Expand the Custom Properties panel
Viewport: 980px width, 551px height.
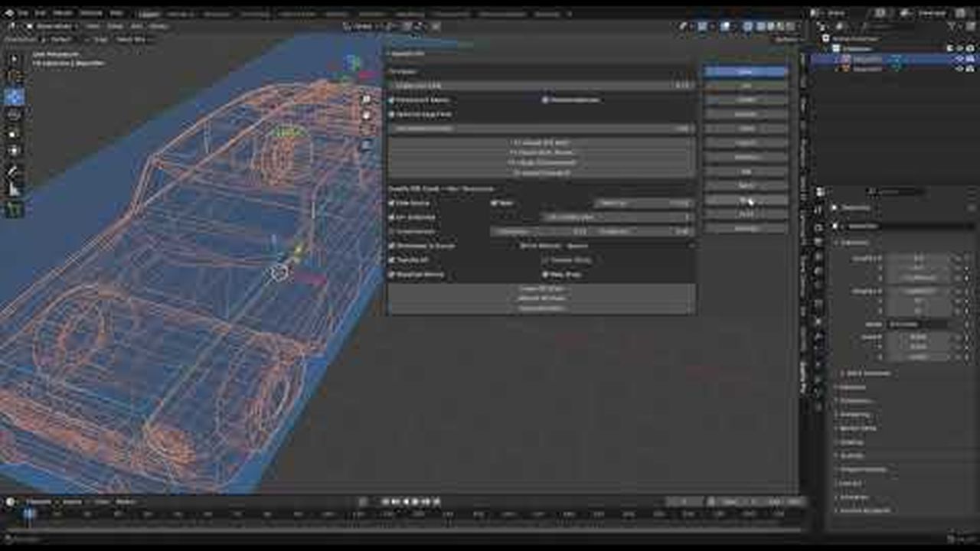tap(865, 510)
